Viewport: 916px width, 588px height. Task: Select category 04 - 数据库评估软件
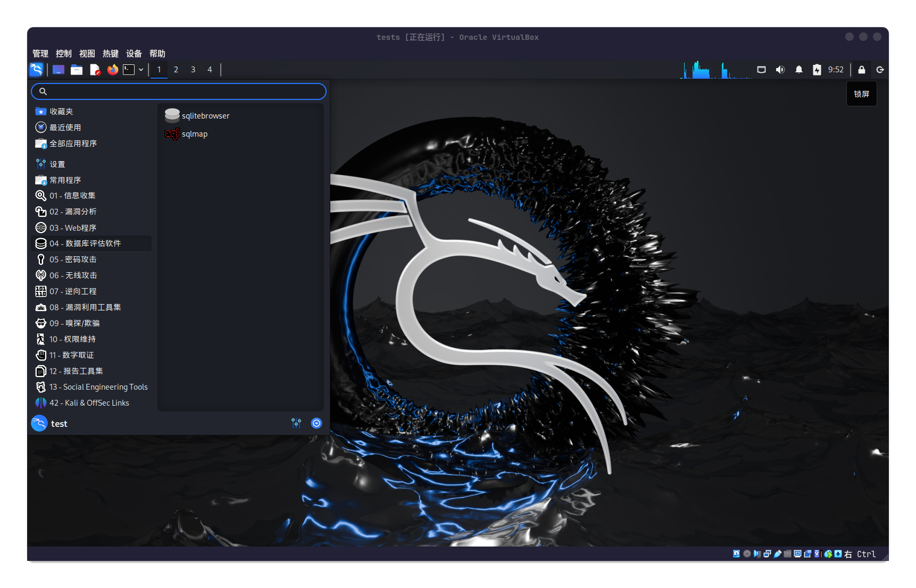coord(93,243)
